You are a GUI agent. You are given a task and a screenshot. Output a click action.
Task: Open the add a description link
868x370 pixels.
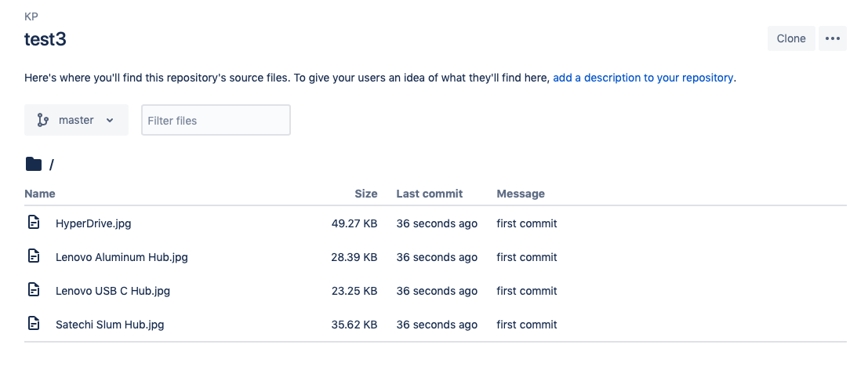[643, 78]
